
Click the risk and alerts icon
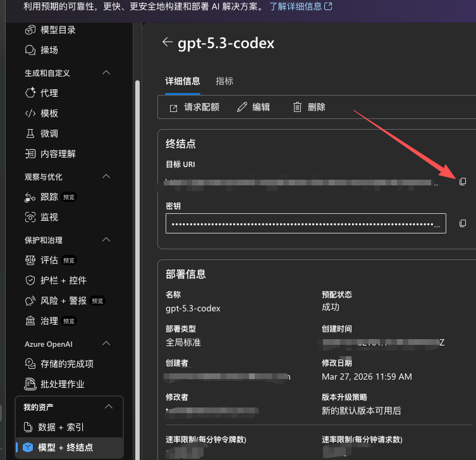click(x=30, y=301)
